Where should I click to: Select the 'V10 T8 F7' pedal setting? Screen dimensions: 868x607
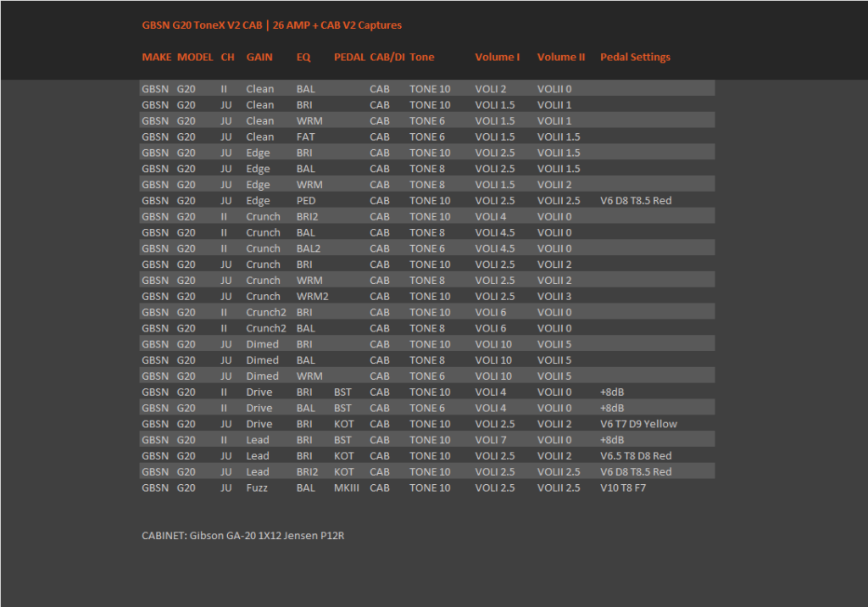click(623, 488)
